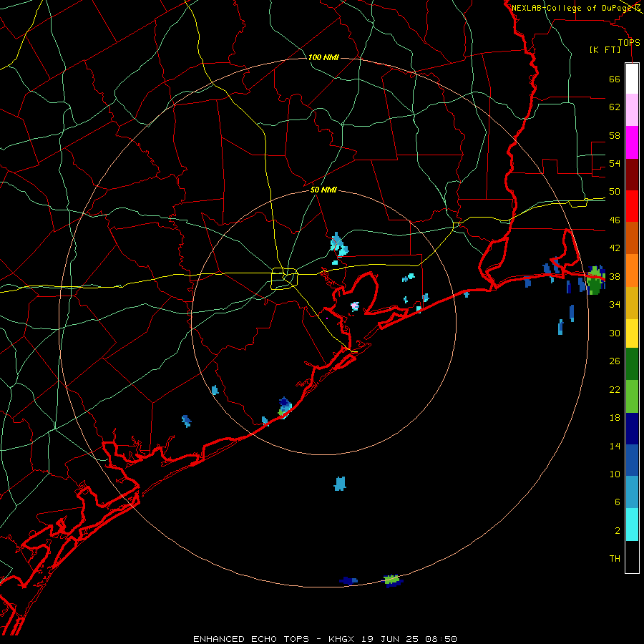
Task: Click the 'NEXLAB-College of DuPage' credit text
Action: click(x=572, y=8)
